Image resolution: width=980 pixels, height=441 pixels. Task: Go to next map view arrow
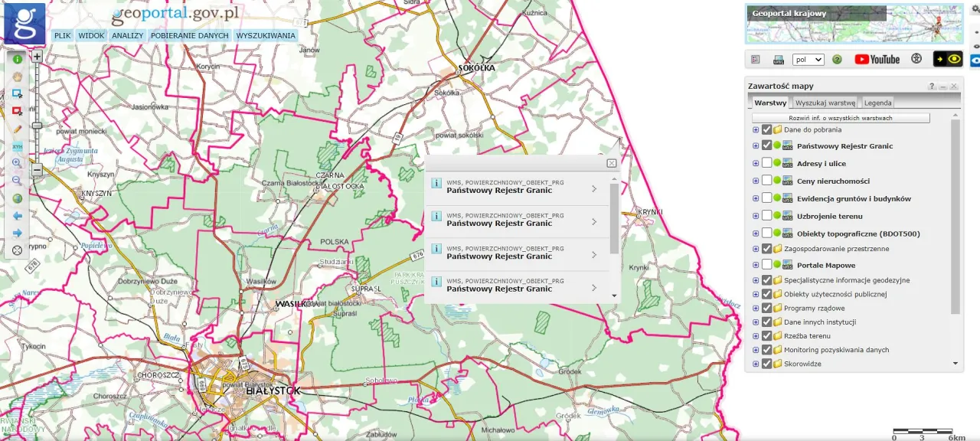coord(17,233)
